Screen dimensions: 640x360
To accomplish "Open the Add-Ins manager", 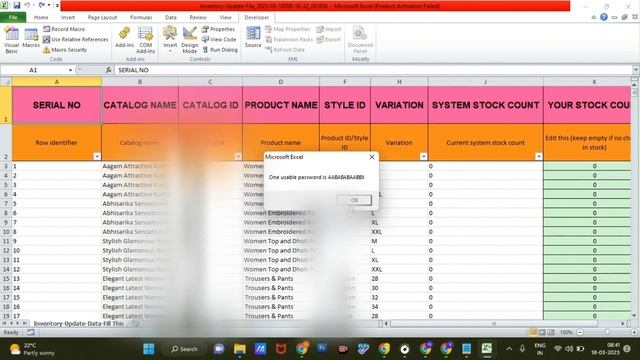I will tap(124, 38).
